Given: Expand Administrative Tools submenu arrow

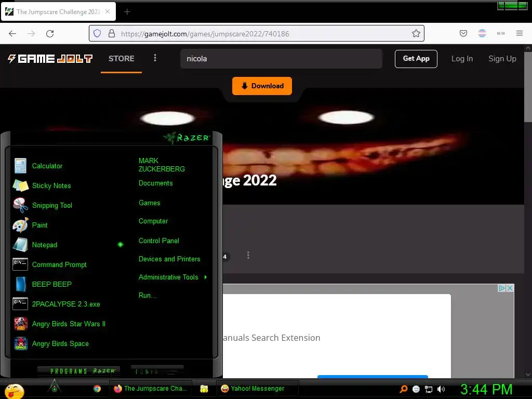Looking at the screenshot, I should (206, 277).
